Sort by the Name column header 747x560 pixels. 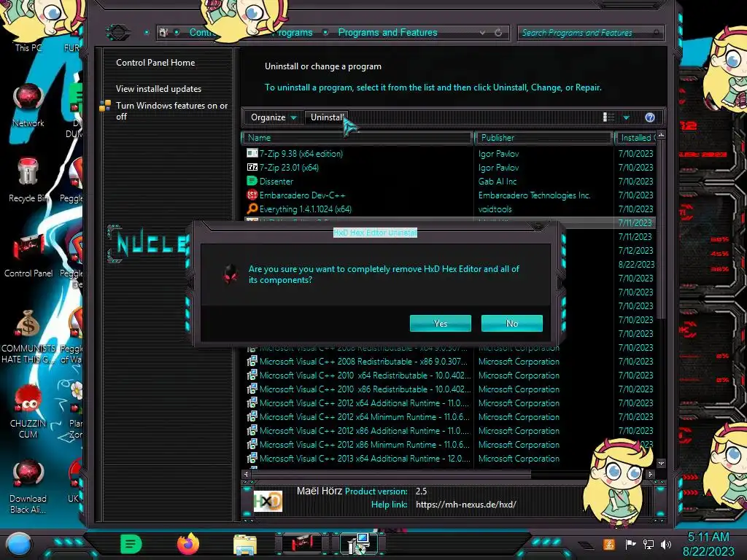(x=357, y=138)
